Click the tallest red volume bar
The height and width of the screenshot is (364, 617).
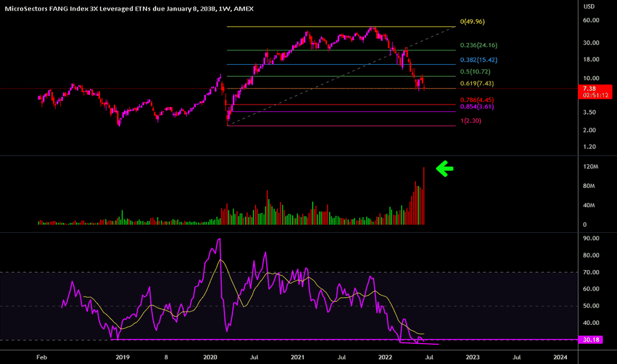[424, 196]
